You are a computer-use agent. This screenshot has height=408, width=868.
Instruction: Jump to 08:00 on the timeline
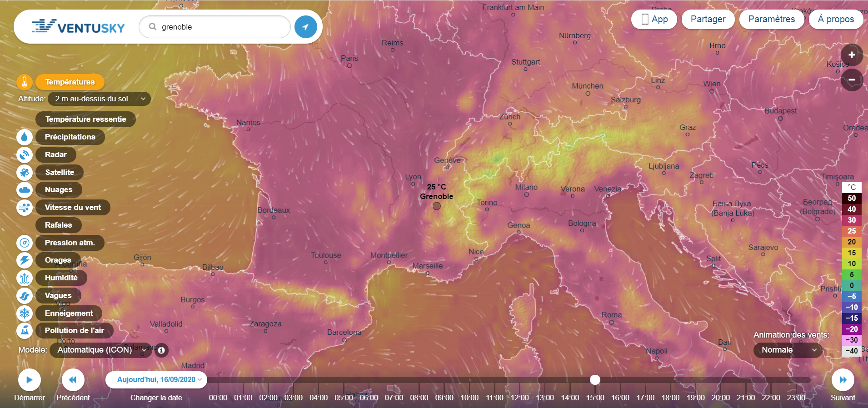pyautogui.click(x=419, y=398)
